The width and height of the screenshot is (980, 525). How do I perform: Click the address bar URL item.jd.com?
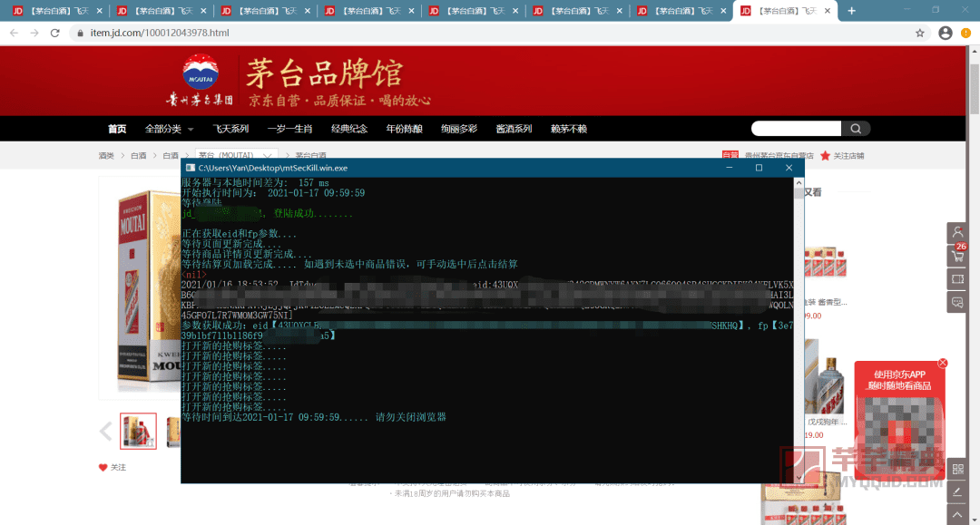[160, 33]
